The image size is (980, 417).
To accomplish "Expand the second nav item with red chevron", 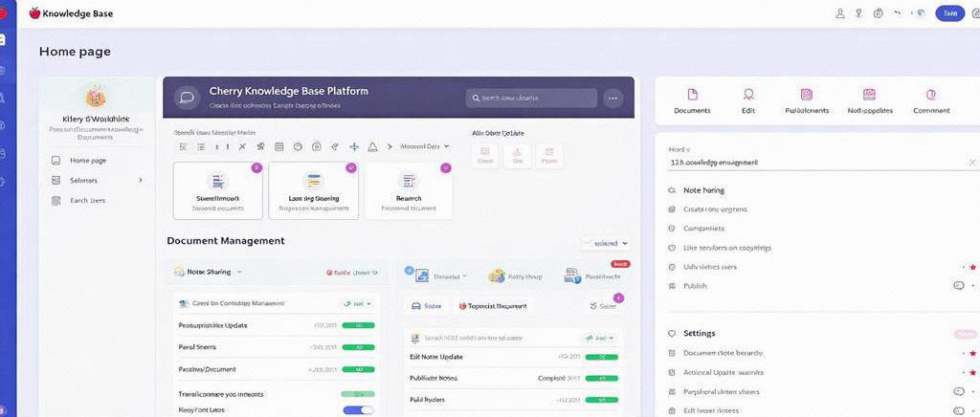I will pos(97,181).
